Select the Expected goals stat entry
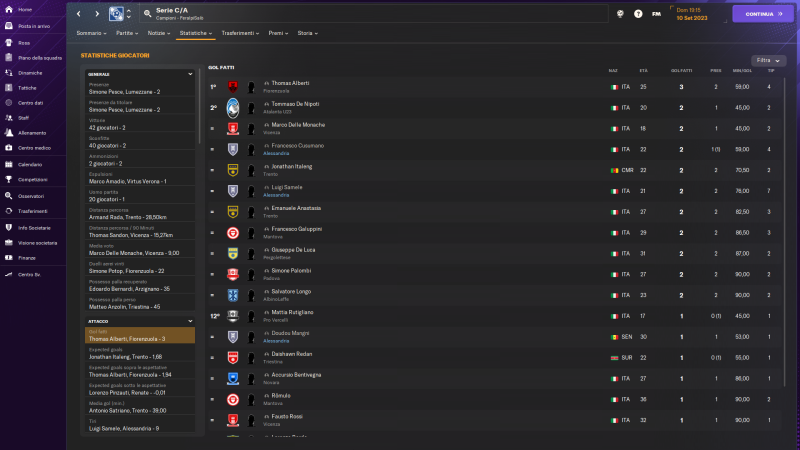The width and height of the screenshot is (800, 450). point(140,353)
